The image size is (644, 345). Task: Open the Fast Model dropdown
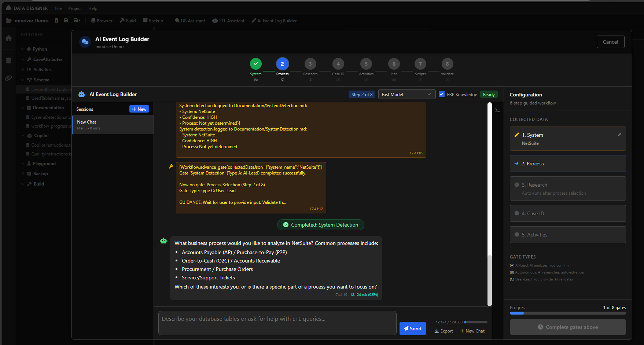coord(406,94)
